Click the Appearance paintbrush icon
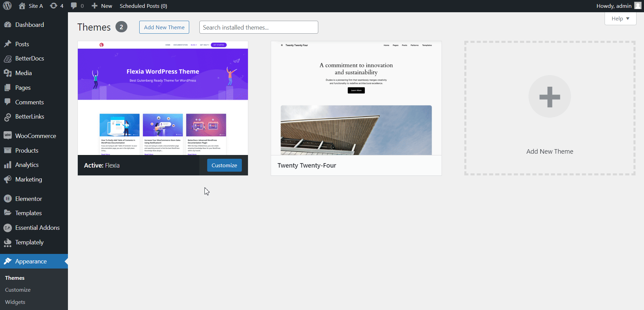644x310 pixels. (8, 261)
